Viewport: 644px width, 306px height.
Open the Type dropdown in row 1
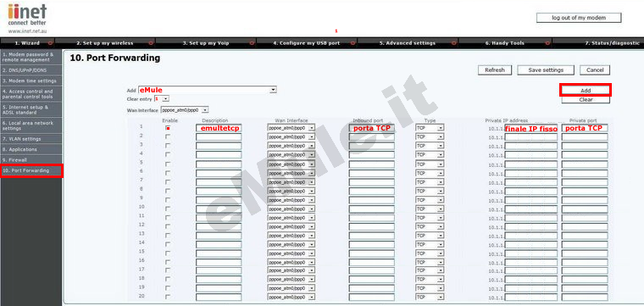pos(430,128)
